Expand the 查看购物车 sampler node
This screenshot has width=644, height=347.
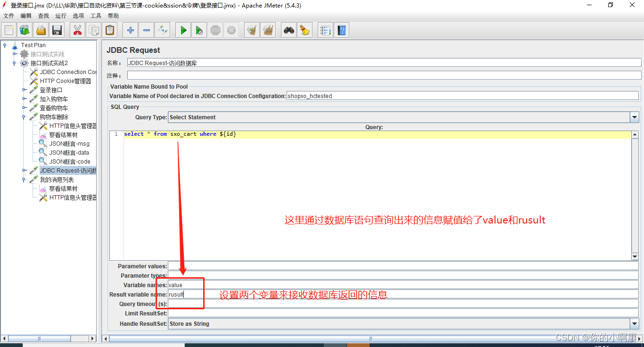(x=24, y=108)
